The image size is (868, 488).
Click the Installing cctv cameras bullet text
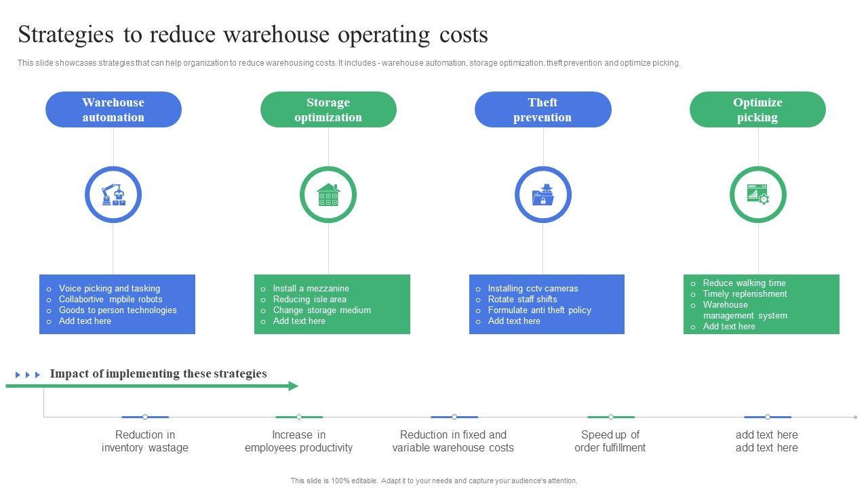pyautogui.click(x=532, y=288)
